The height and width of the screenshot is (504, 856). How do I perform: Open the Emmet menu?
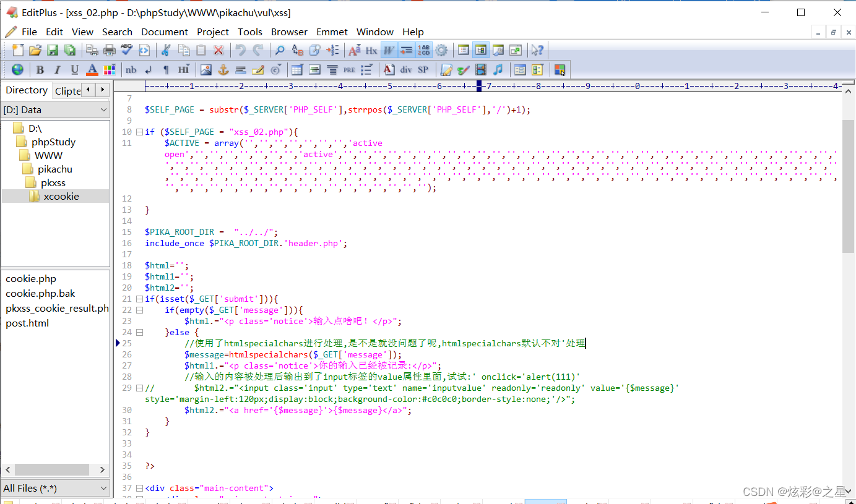[332, 32]
